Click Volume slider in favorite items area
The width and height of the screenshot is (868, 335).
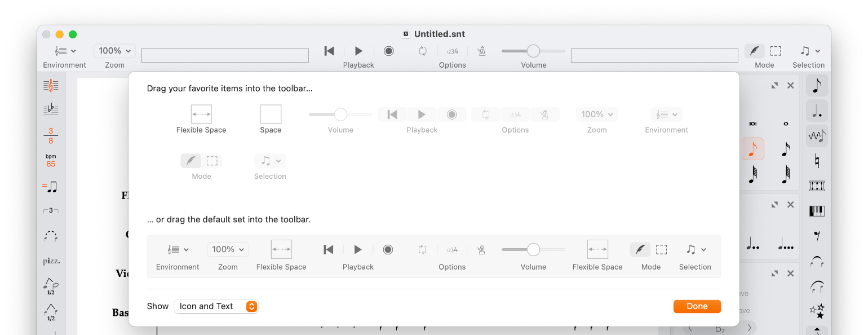[340, 114]
